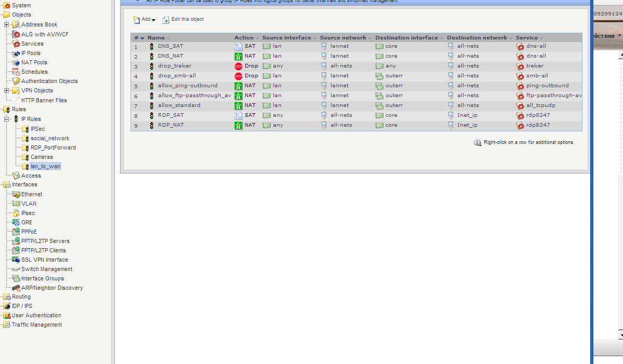Screen dimensions: 623x364
Task: Select the RDP_NAT rule name
Action: (171, 125)
